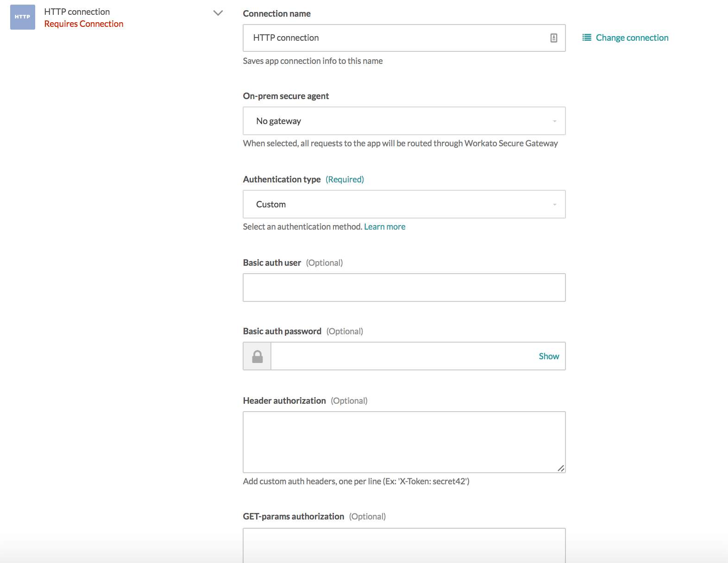
Task: Show the Basic auth password
Action: click(x=549, y=356)
